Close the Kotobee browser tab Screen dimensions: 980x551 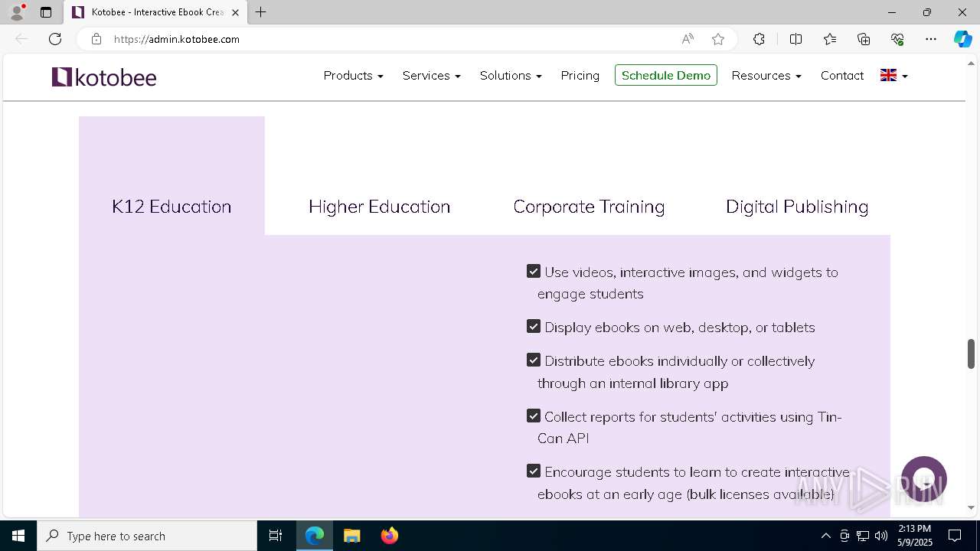(x=235, y=12)
